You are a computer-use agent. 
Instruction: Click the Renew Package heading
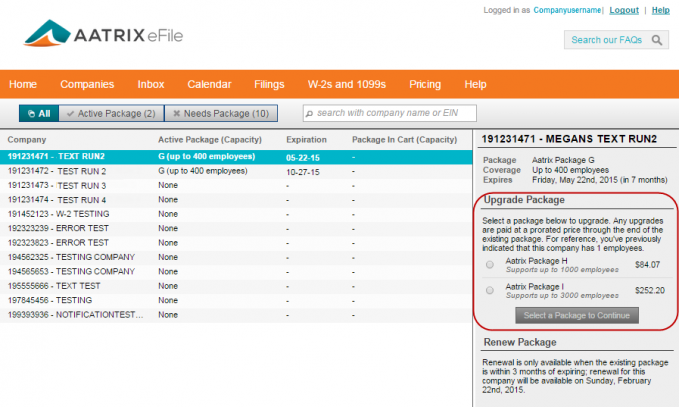coord(520,342)
